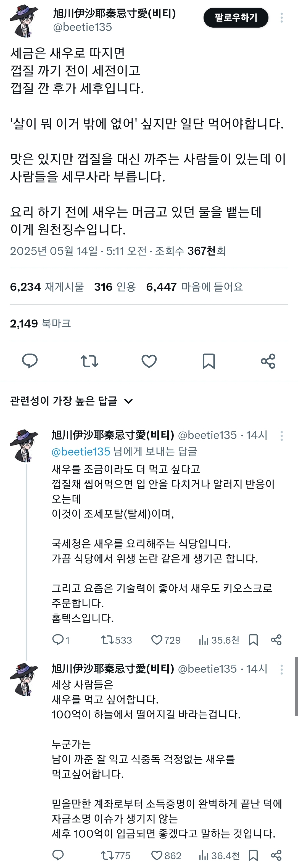Click the share icon under the main post
298x868 pixels.
tap(268, 361)
